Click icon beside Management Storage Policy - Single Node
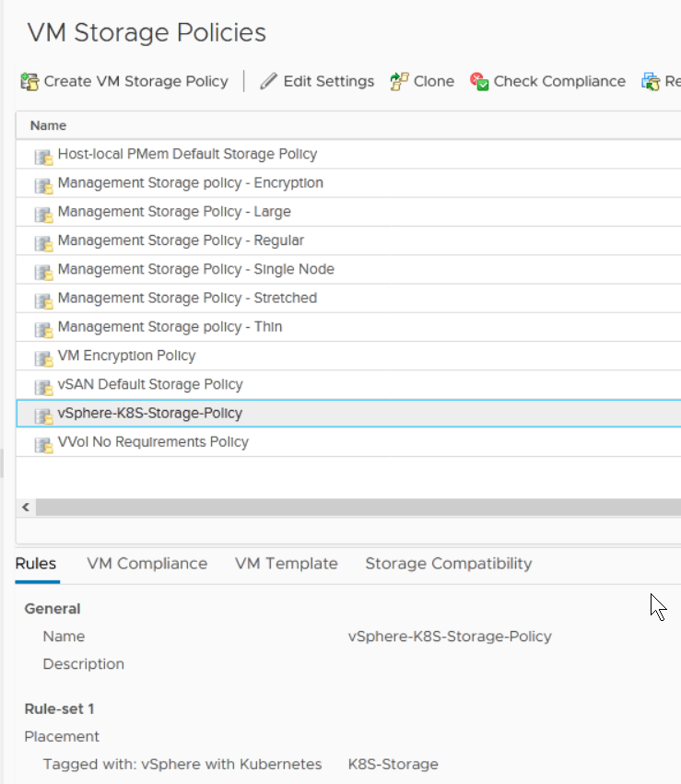The height and width of the screenshot is (784, 681). (x=43, y=272)
